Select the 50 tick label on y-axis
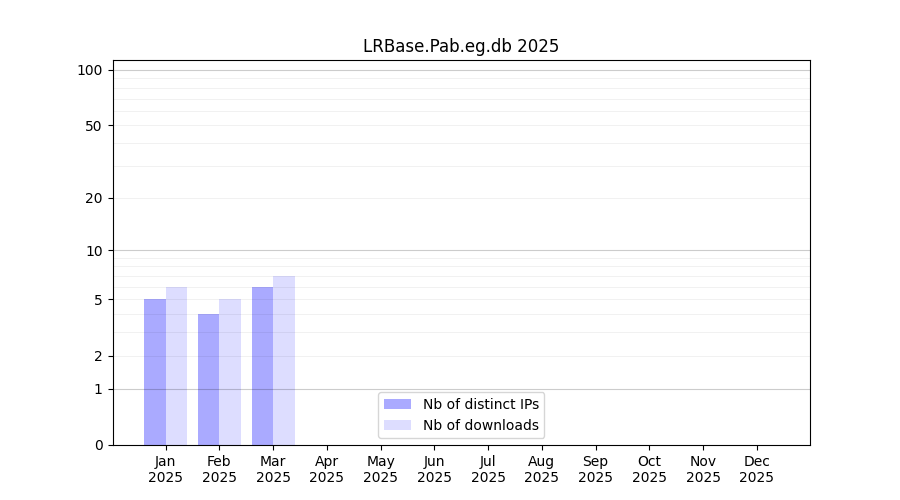This screenshot has height=500, width=900. point(93,126)
